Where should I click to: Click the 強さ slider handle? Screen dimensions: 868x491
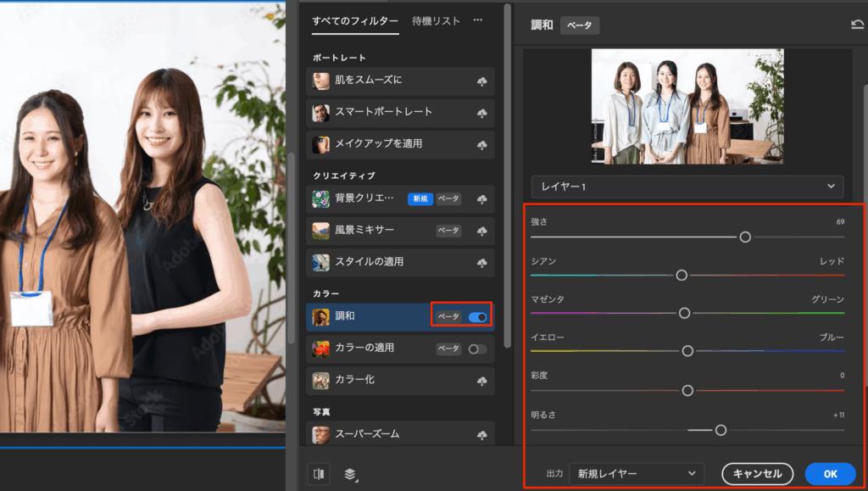point(745,237)
